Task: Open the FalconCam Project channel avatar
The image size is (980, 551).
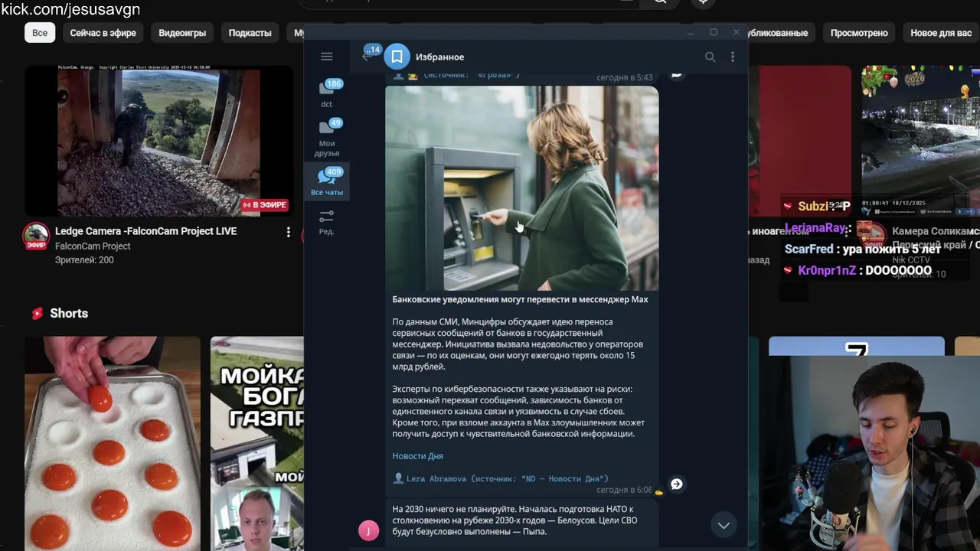Action: tap(36, 237)
